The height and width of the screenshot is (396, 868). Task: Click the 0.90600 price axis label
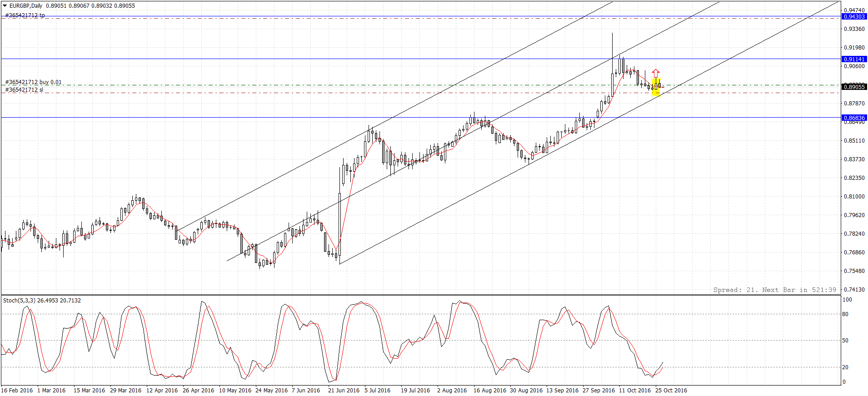point(854,66)
